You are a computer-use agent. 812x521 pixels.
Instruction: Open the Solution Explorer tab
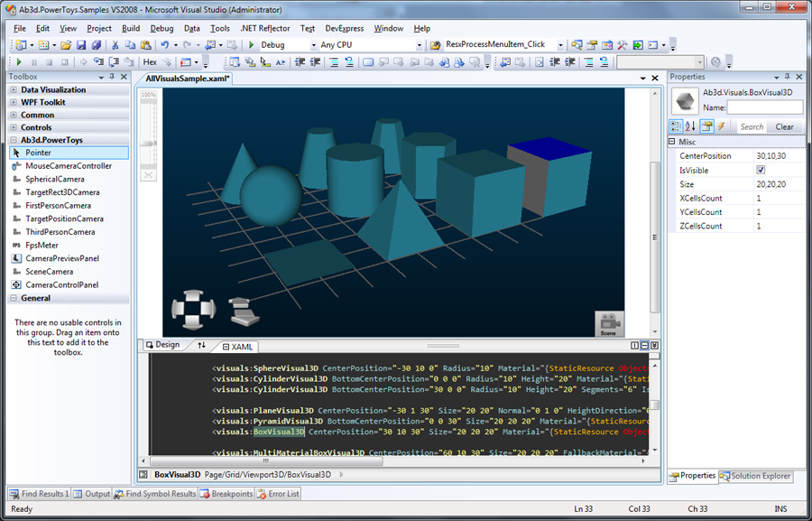pyautogui.click(x=757, y=476)
